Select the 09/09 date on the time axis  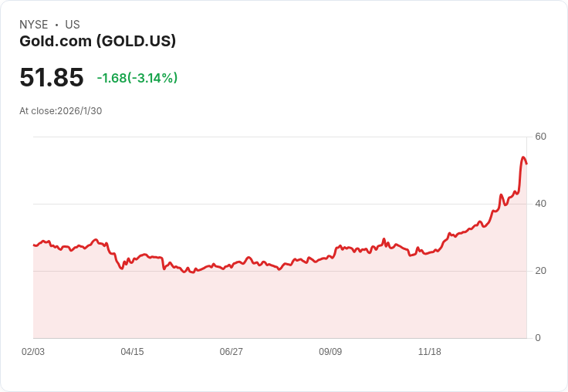[x=330, y=352]
